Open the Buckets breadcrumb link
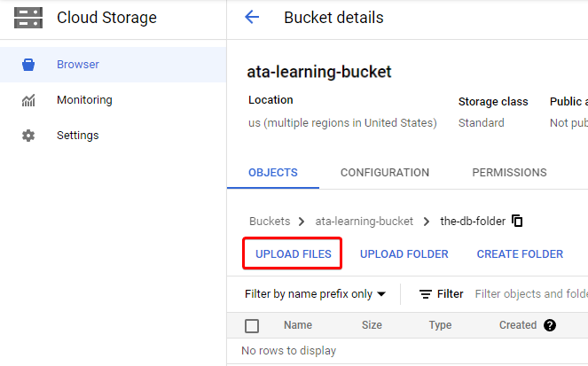The height and width of the screenshot is (366, 588). click(270, 221)
